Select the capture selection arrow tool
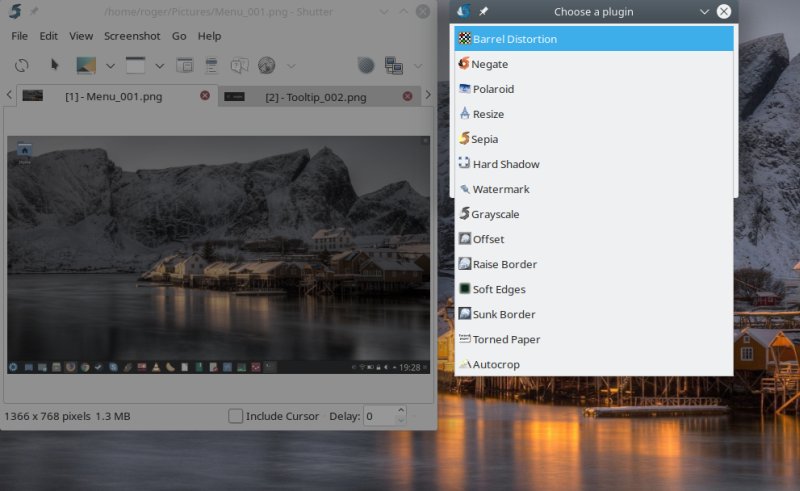 coord(55,65)
